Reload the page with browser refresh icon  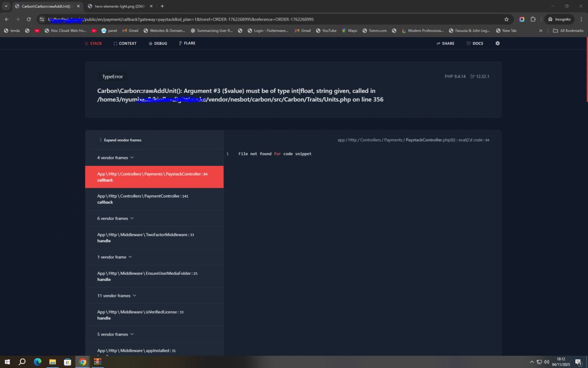[29, 19]
